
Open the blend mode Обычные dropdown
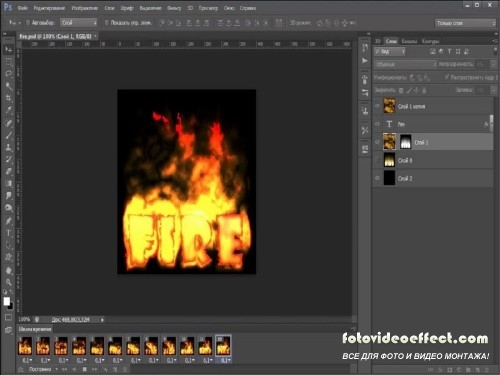click(406, 64)
